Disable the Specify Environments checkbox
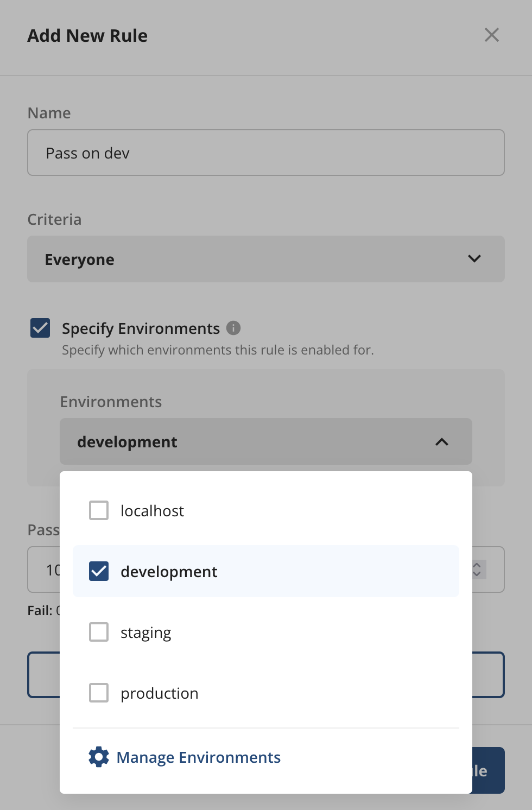Viewport: 532px width, 810px height. 40,328
